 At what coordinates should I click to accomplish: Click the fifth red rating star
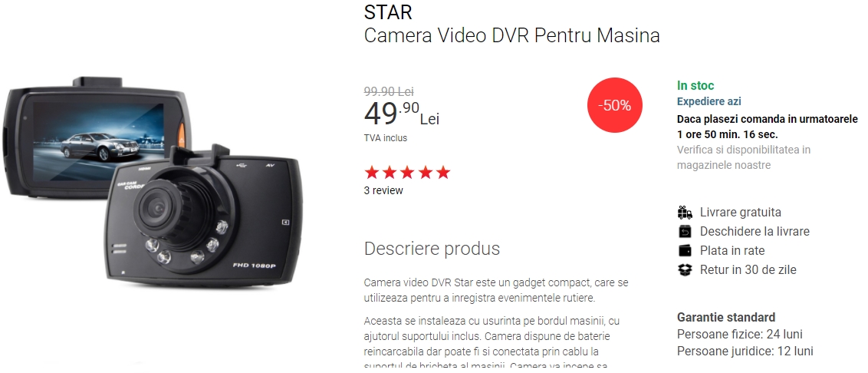coord(443,173)
